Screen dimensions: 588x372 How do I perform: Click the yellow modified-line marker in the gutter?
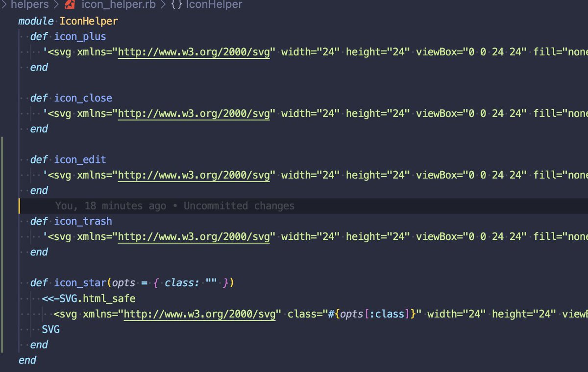(x=20, y=206)
